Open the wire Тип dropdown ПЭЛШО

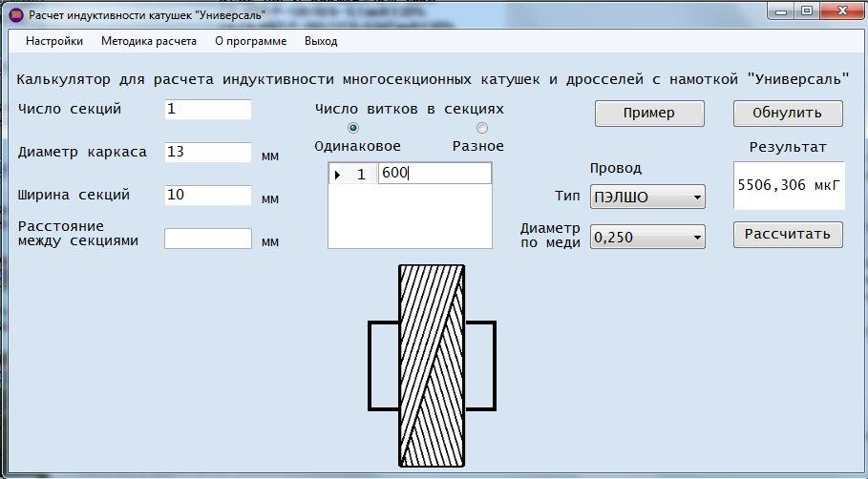point(647,197)
